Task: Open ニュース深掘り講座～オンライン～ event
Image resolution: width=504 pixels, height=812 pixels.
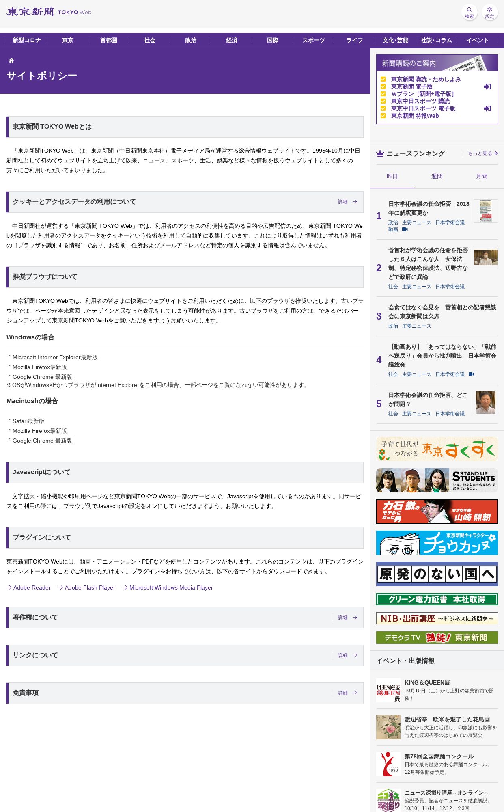Action: coord(437,800)
